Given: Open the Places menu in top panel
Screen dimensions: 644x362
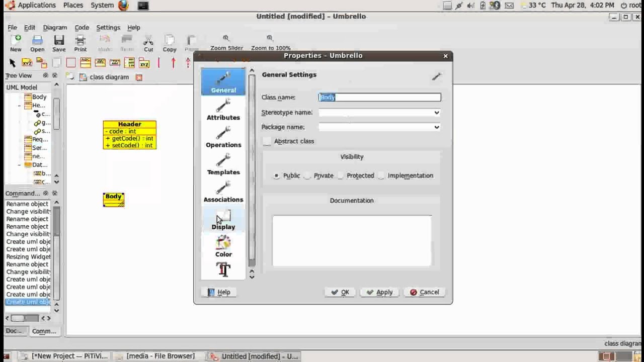Looking at the screenshot, I should pyautogui.click(x=73, y=6).
